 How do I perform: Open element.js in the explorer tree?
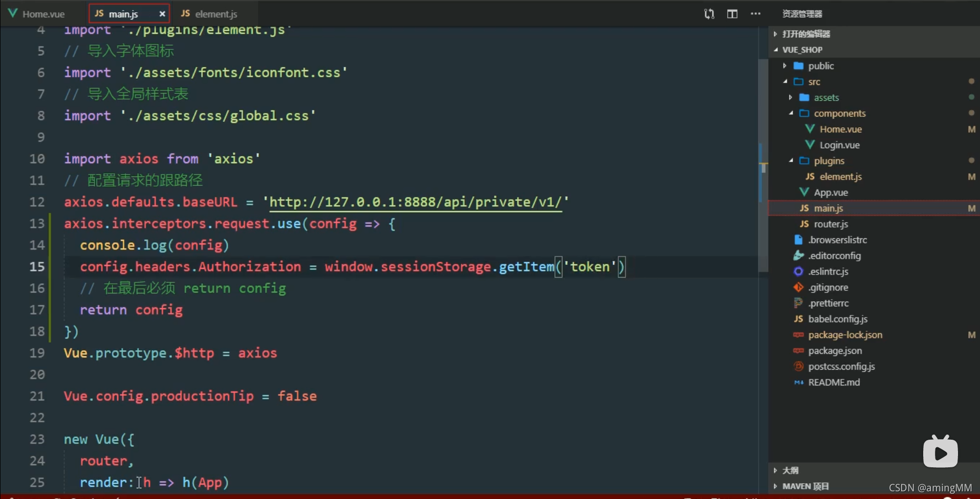pos(840,177)
